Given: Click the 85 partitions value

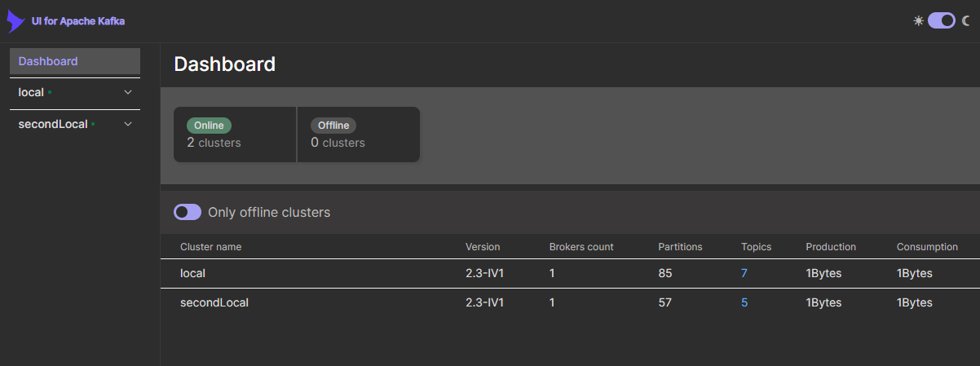Looking at the screenshot, I should pos(665,273).
